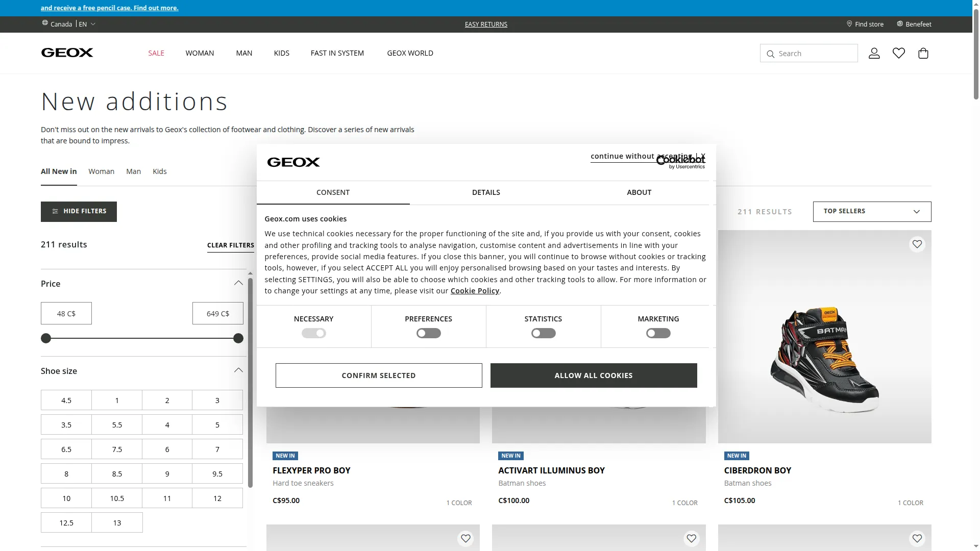Click the maximum price 649 C$ field

pyautogui.click(x=218, y=313)
